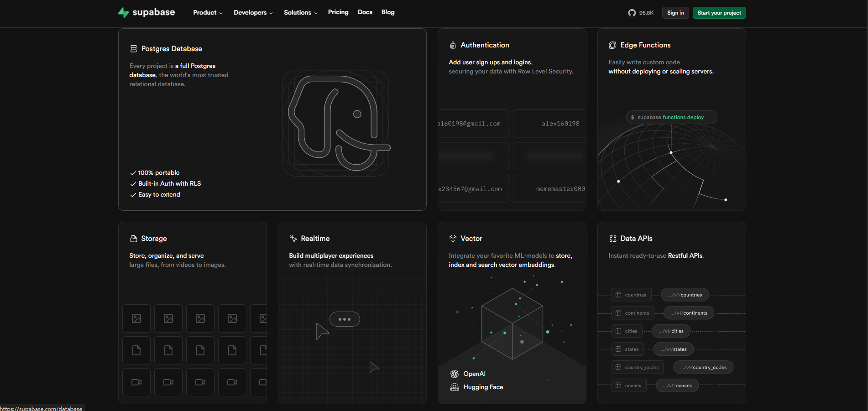The image size is (868, 411).
Task: Click the Authentication lock icon
Action: click(453, 45)
